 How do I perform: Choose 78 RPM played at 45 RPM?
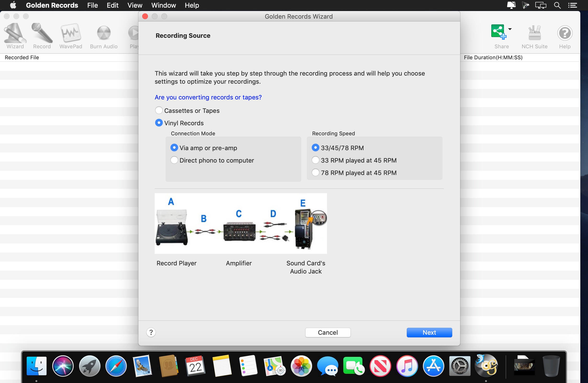315,173
